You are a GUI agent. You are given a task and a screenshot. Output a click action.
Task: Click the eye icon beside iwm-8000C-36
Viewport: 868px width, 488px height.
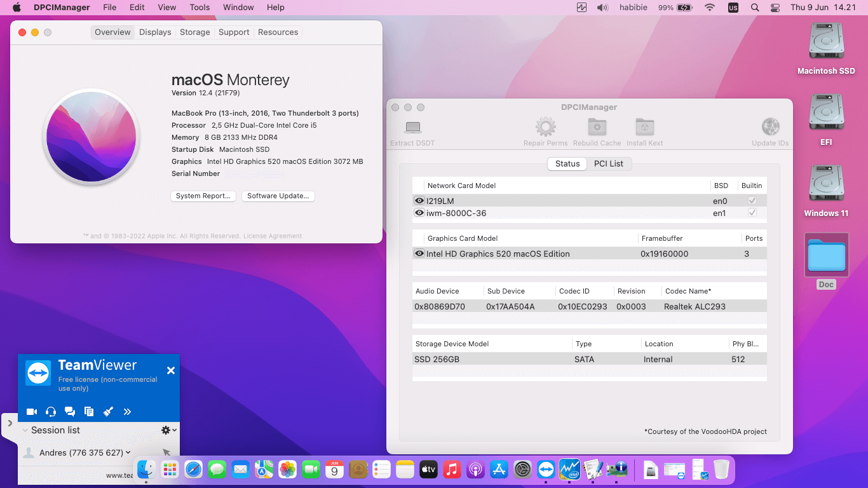click(419, 213)
